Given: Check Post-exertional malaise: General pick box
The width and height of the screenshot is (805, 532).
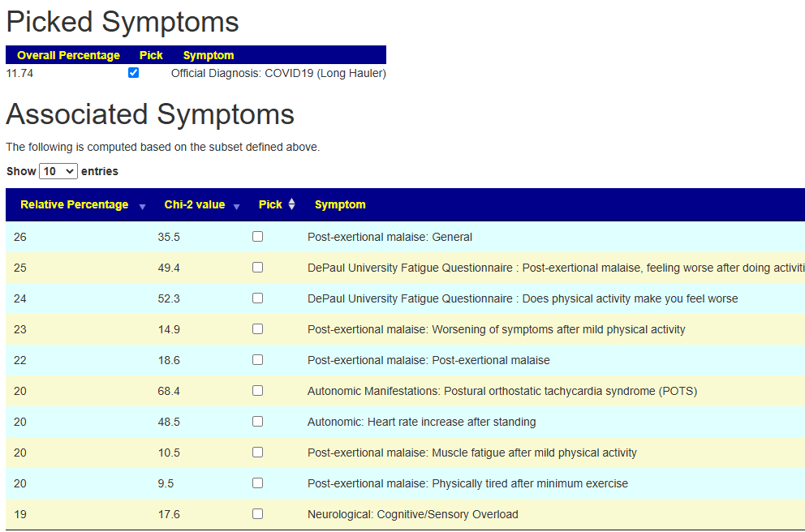Looking at the screenshot, I should point(257,237).
